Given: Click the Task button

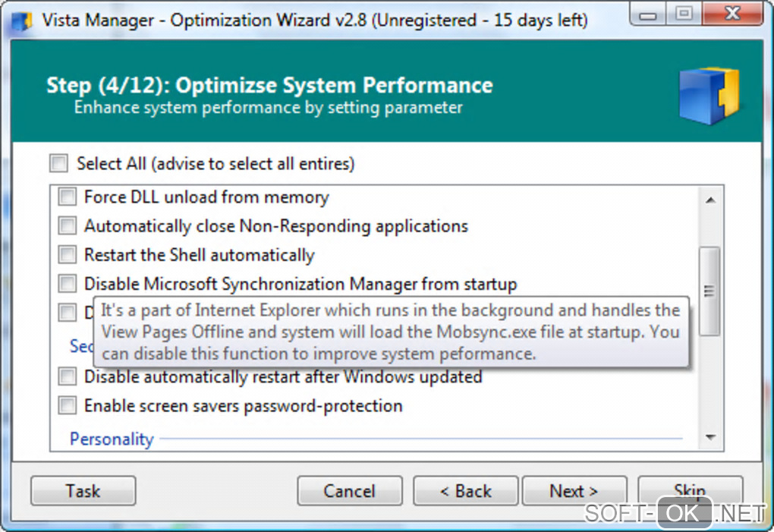Looking at the screenshot, I should [83, 491].
